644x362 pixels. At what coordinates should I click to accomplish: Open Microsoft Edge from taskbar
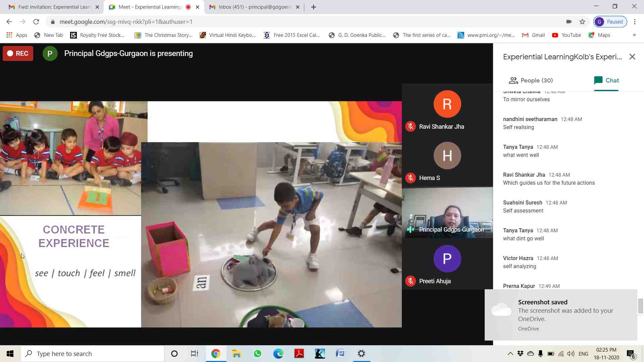pos(278,354)
